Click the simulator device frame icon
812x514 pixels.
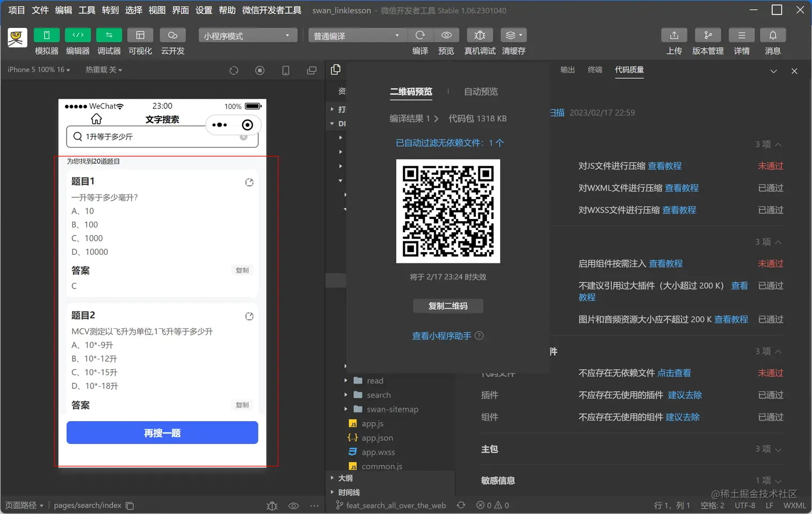tap(286, 70)
